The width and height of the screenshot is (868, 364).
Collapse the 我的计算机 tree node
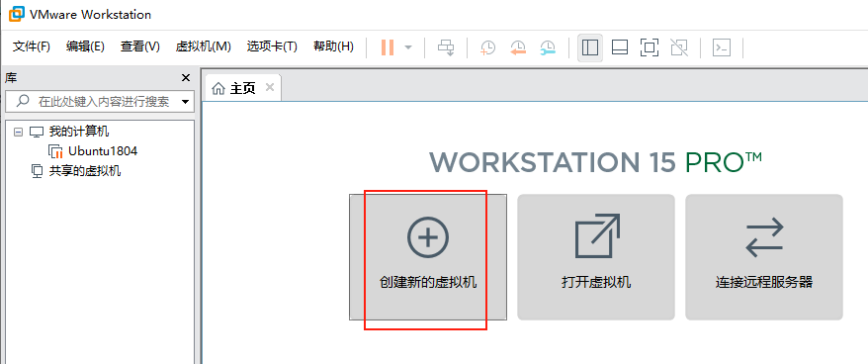click(x=18, y=132)
